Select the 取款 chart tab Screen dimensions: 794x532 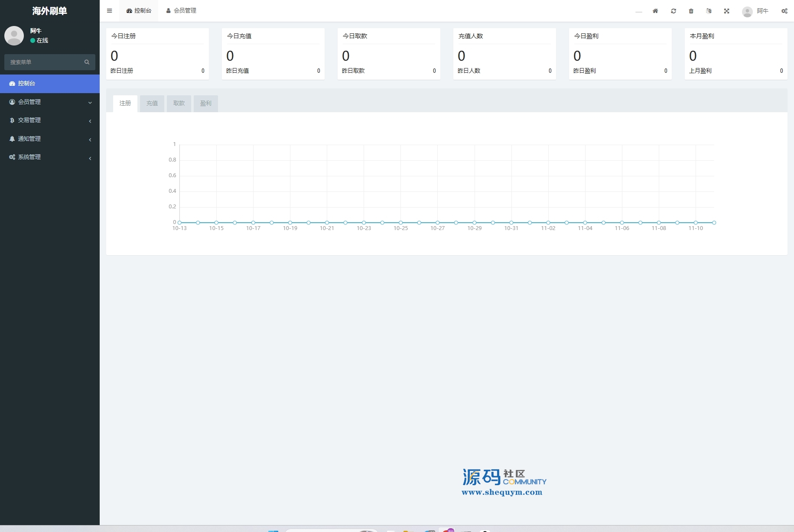tap(179, 104)
